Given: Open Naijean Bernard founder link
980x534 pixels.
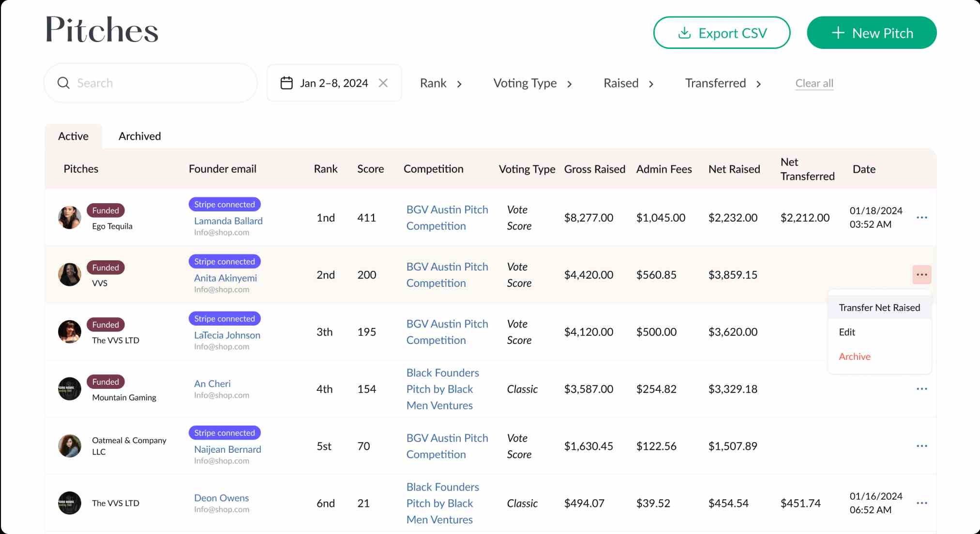Looking at the screenshot, I should [x=227, y=449].
